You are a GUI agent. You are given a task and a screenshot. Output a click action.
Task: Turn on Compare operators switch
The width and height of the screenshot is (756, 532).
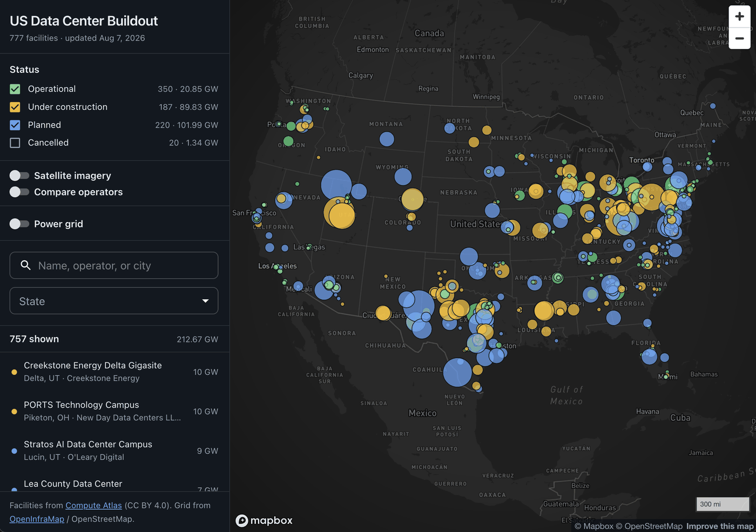[x=19, y=192]
